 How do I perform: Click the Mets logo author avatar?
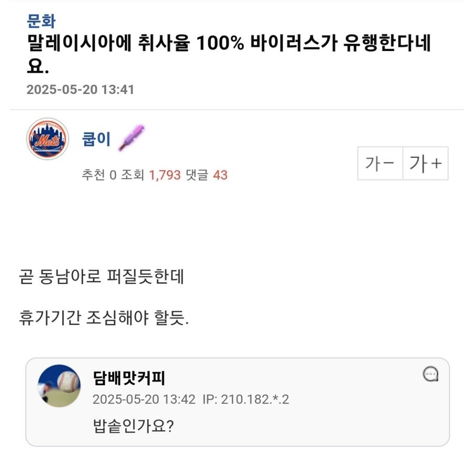click(x=47, y=139)
